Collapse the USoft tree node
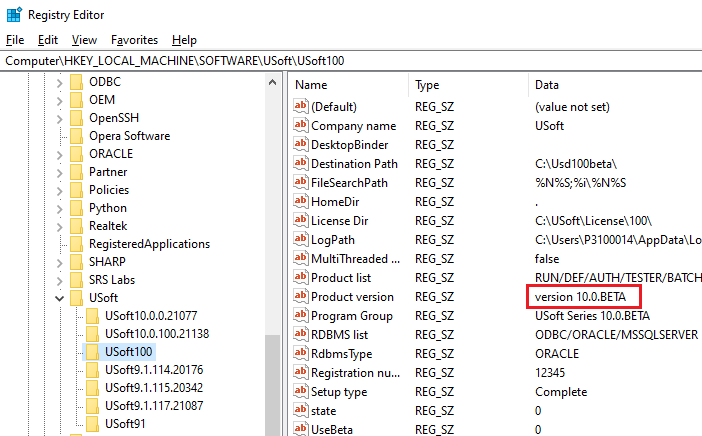Viewport: 702px width, 436px height. coord(61,298)
